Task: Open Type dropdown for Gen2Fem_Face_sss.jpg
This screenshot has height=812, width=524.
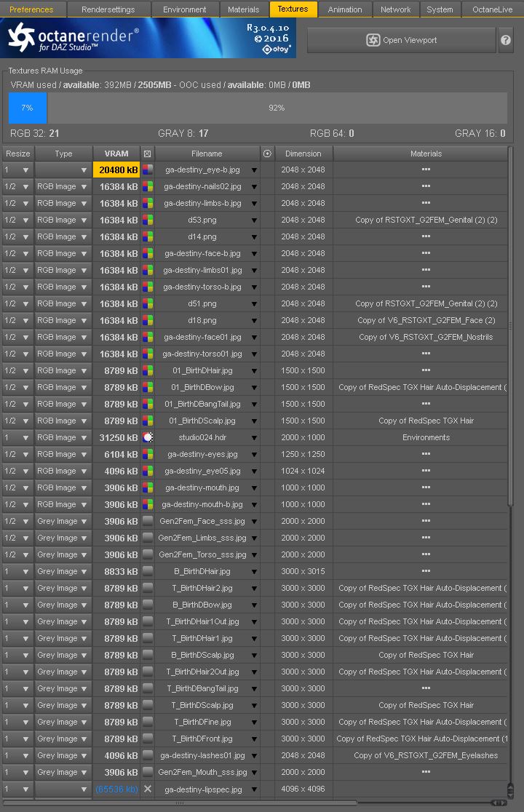Action: (63, 521)
